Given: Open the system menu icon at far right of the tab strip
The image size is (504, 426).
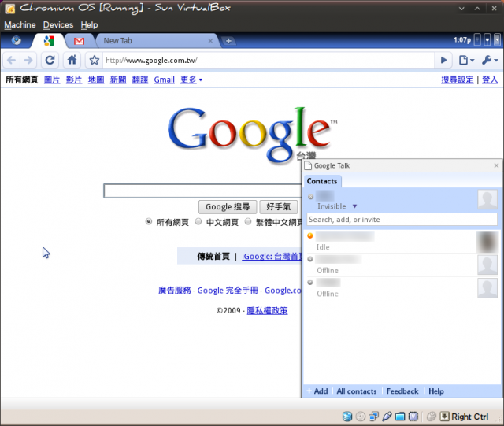Looking at the screenshot, I should (497, 40).
